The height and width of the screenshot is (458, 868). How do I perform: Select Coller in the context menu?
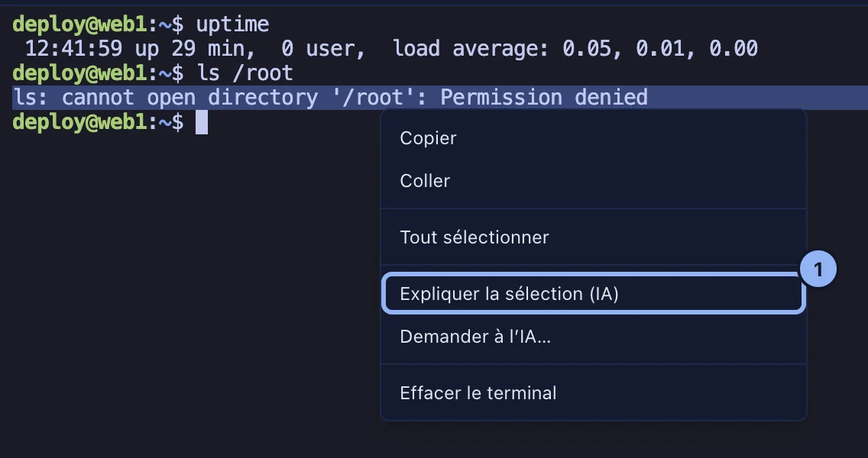pos(594,181)
